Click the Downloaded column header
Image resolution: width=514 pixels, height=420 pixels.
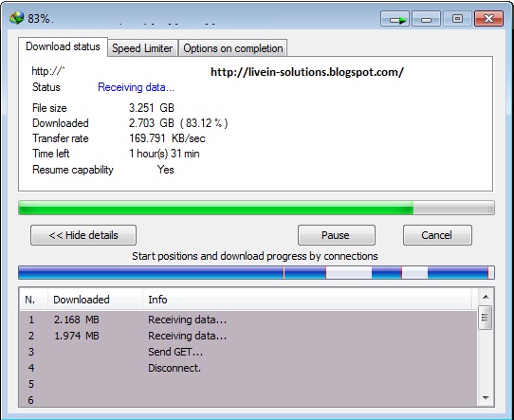click(95, 300)
